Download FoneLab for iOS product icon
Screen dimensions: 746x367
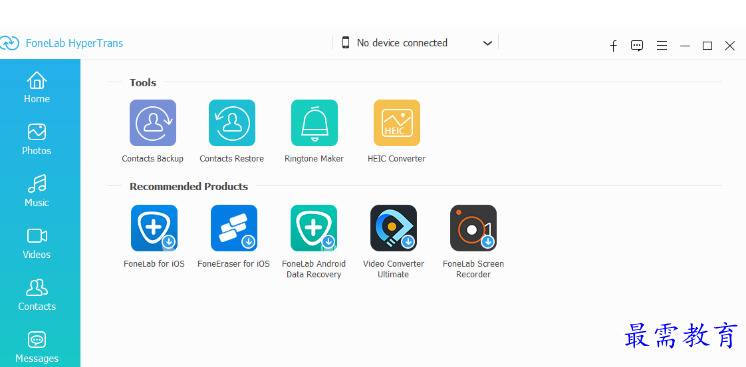154,228
